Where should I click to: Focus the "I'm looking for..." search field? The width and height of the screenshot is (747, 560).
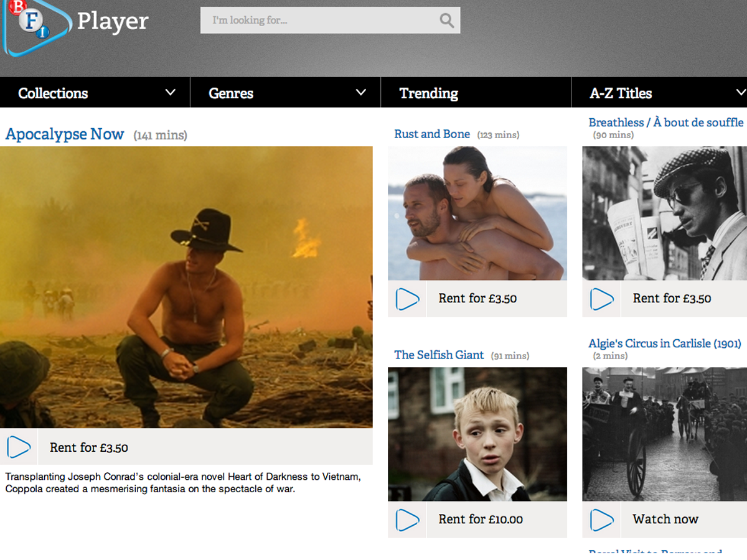pyautogui.click(x=330, y=21)
